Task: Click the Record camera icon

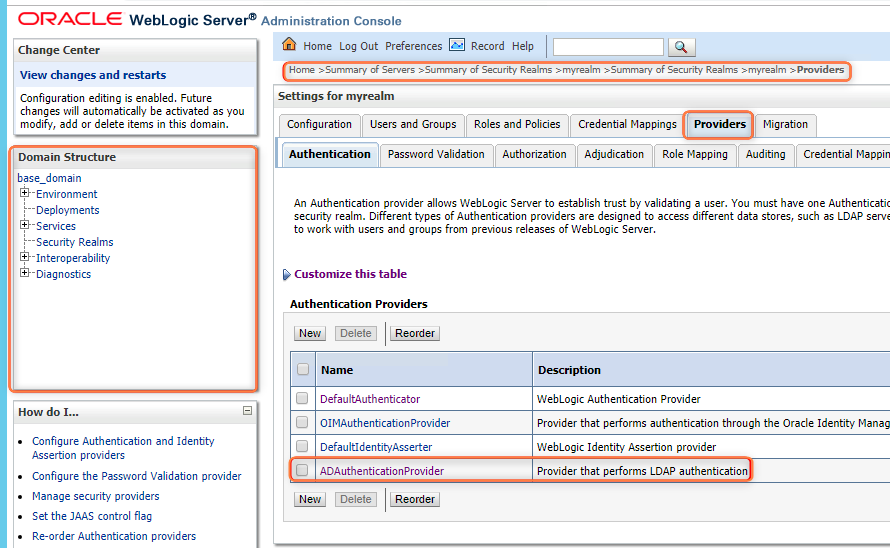Action: [457, 45]
